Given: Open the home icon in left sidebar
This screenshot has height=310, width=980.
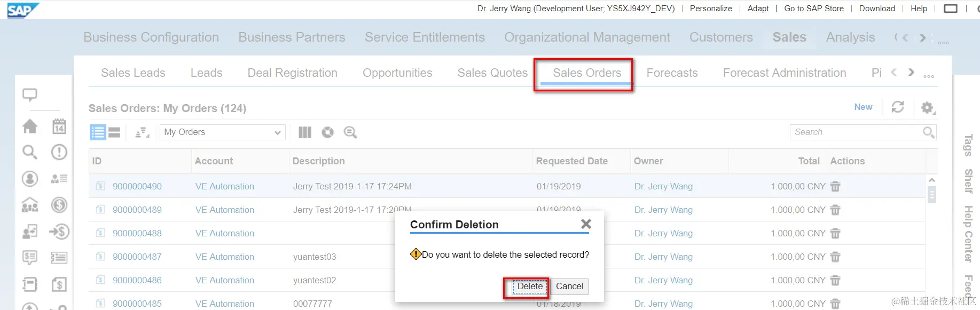Looking at the screenshot, I should click(x=30, y=126).
